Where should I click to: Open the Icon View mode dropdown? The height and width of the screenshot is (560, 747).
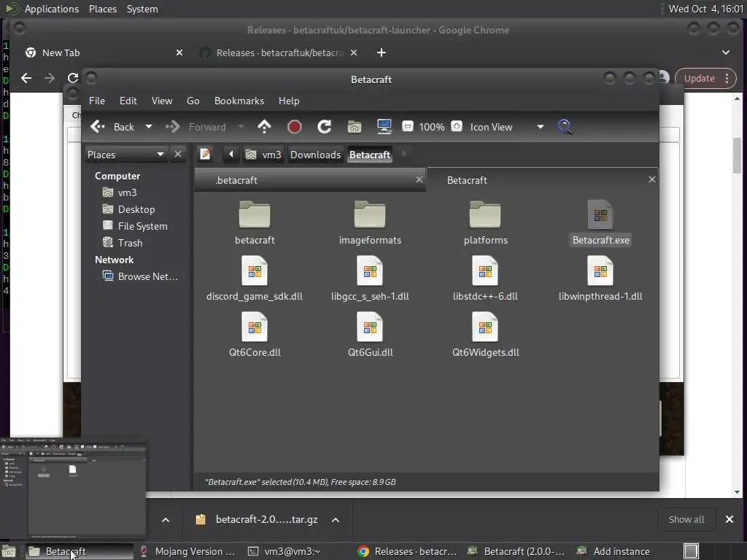pos(507,127)
